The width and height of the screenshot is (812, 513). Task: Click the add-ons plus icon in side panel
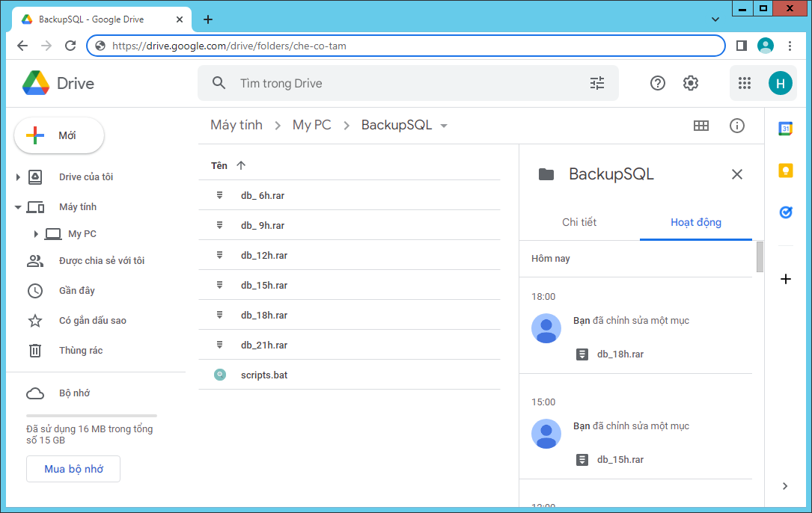[x=785, y=279]
